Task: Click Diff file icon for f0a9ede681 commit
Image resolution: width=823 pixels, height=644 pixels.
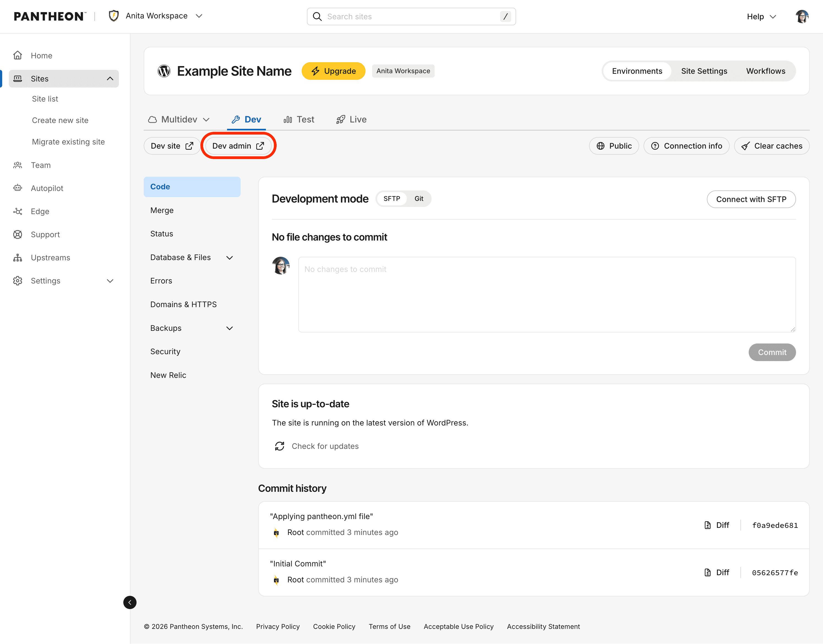Action: click(708, 525)
